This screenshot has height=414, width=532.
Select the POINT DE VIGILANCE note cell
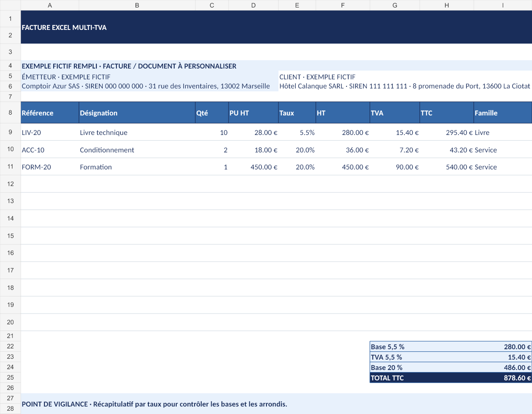click(x=276, y=404)
